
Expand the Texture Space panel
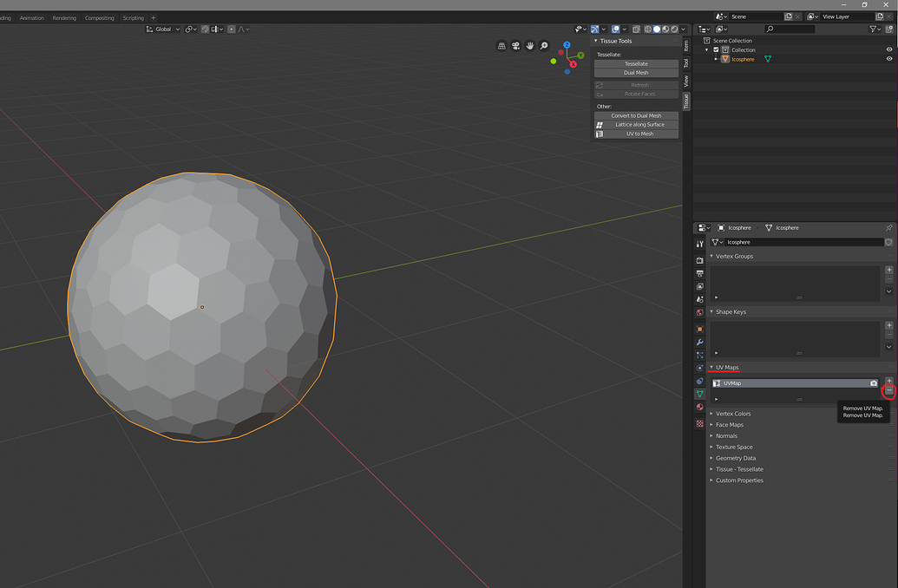pyautogui.click(x=711, y=448)
